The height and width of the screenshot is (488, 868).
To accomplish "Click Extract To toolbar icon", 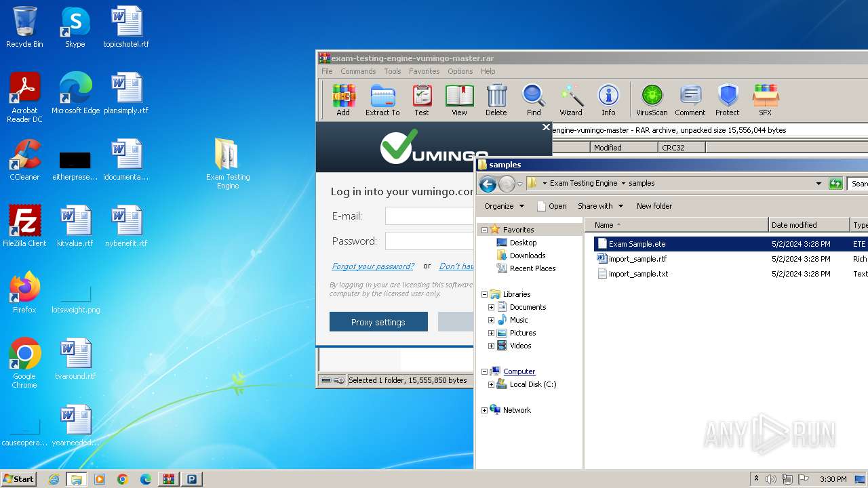I will point(382,100).
